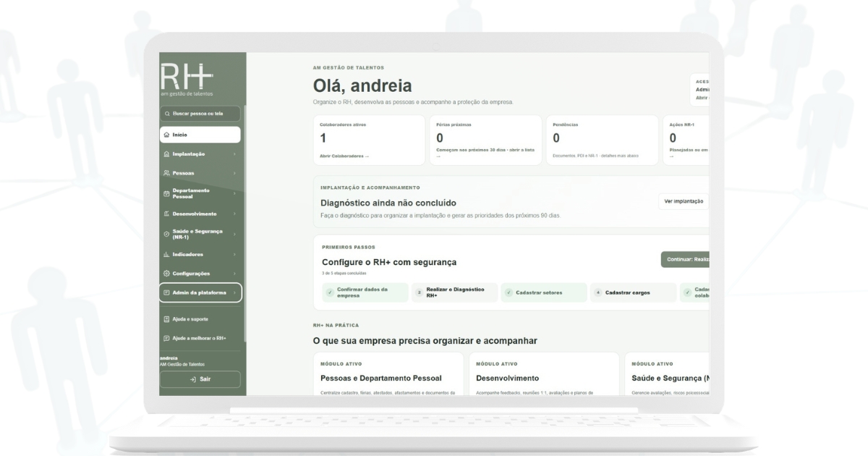Click the shield icon beside Saúde e Segurança
This screenshot has height=456, width=868.
point(167,234)
